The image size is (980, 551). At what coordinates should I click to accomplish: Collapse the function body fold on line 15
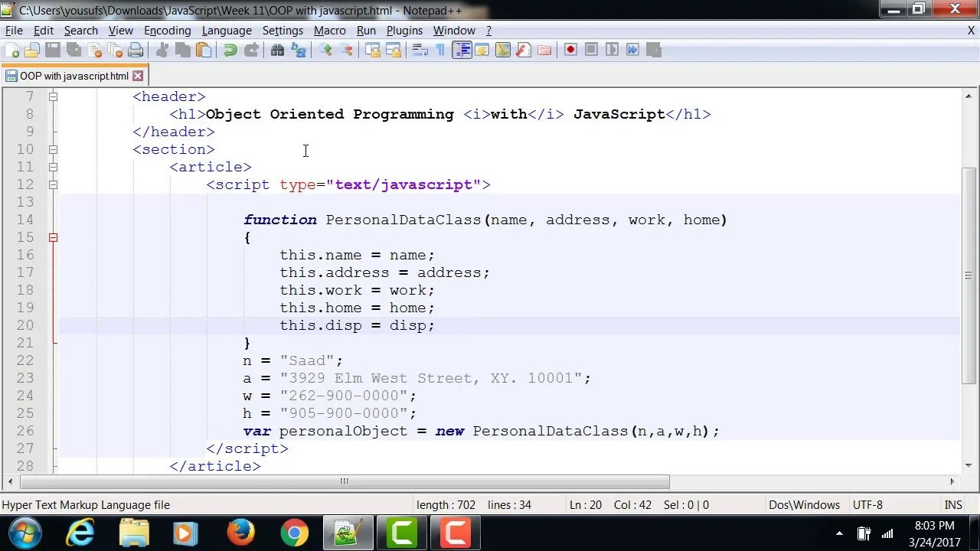point(53,237)
